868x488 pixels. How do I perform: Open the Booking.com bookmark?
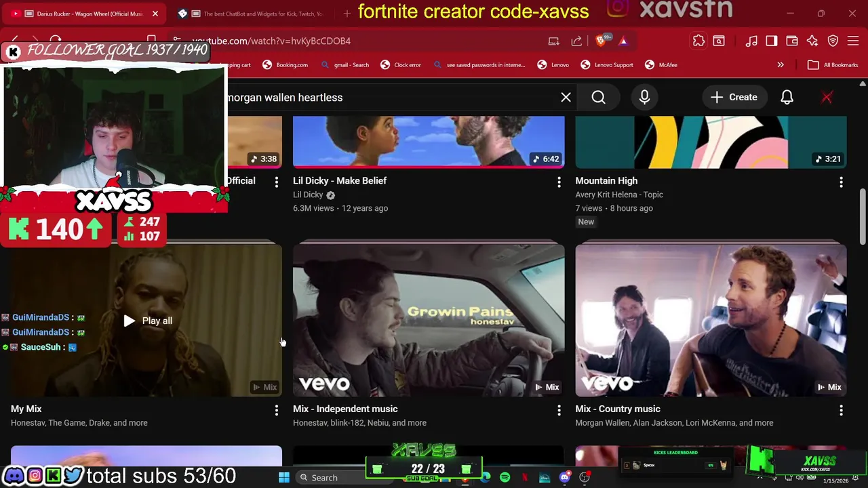click(285, 65)
